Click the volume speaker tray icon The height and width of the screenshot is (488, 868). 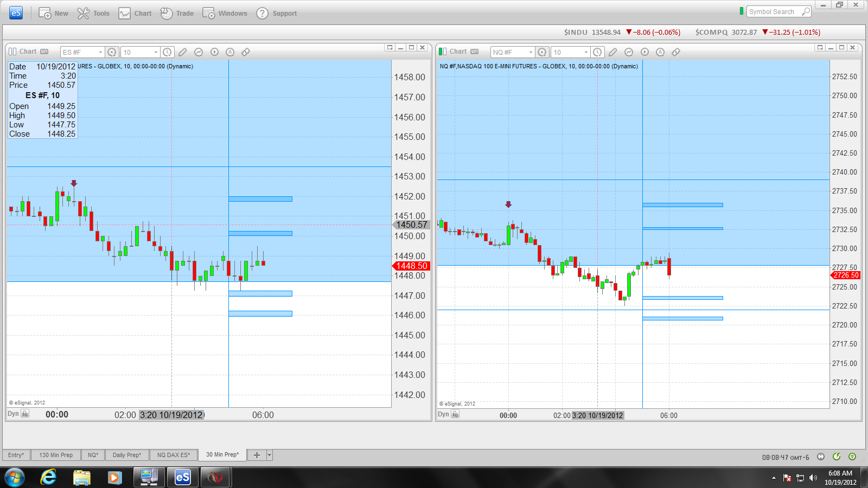click(813, 478)
